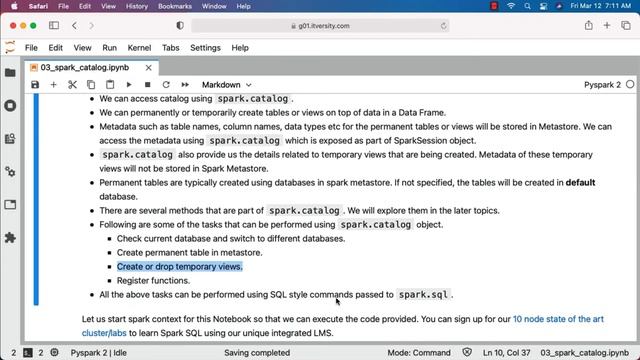Screen dimensions: 640x360
Task: Click Pyspark 2 | Idle in status bar
Action: 99,353
